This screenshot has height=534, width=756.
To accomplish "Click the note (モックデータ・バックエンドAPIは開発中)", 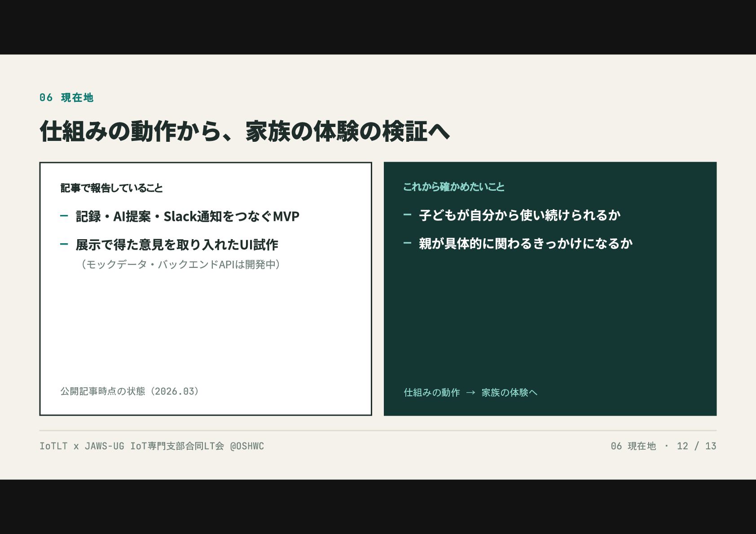I will pyautogui.click(x=180, y=264).
